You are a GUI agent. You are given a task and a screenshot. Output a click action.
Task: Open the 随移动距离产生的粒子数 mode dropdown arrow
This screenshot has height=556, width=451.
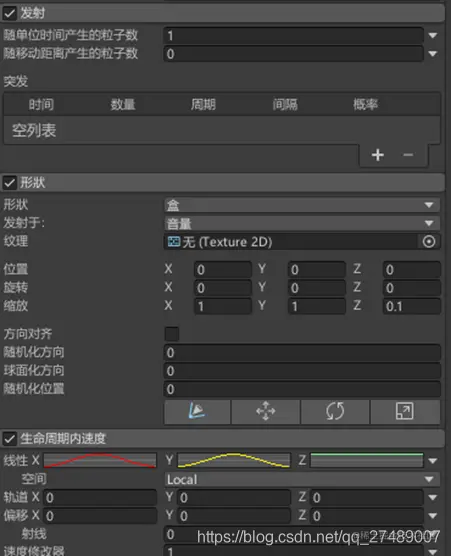pos(433,54)
